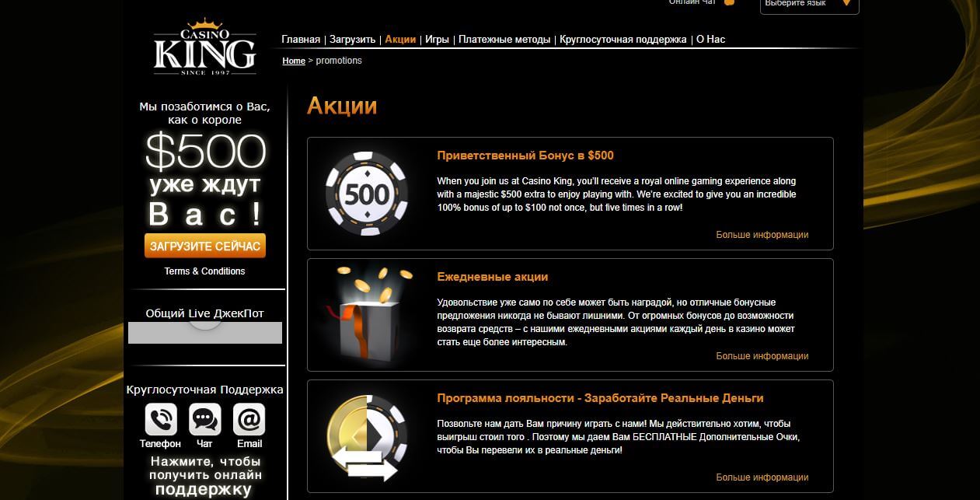Viewport: 980px width, 500px height.
Task: Open the Выберите язык language dropdown
Action: click(809, 5)
